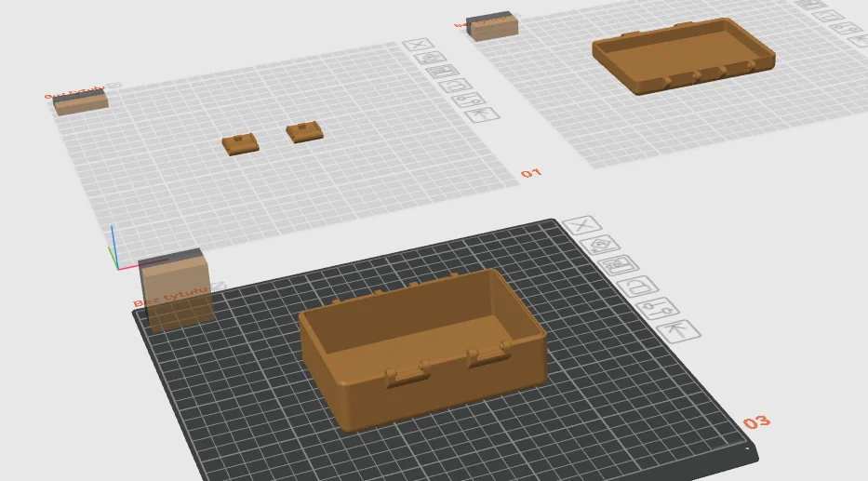The height and width of the screenshot is (481, 868).
Task: Move plate 01 to the front
Action: point(482,115)
